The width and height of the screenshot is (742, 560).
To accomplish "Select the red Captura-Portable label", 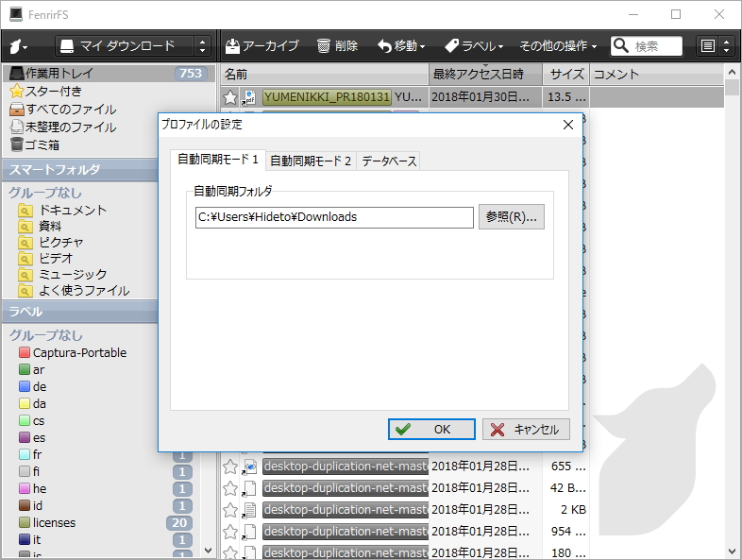I will tap(73, 352).
